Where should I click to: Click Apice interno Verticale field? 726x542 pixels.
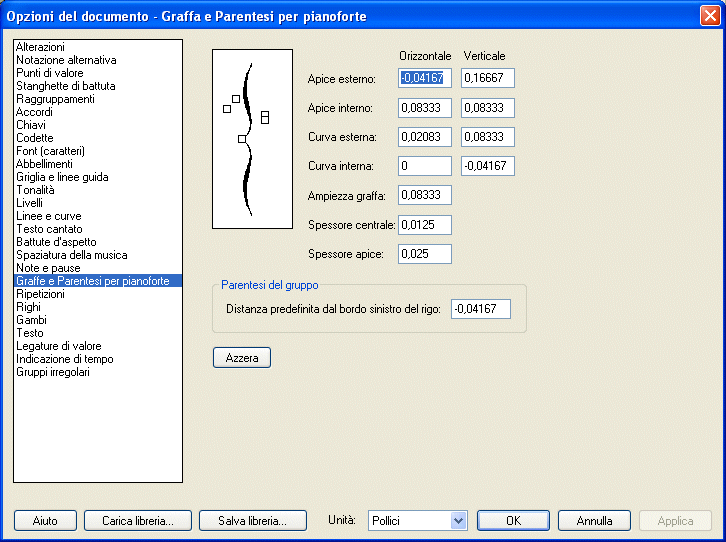click(x=488, y=108)
